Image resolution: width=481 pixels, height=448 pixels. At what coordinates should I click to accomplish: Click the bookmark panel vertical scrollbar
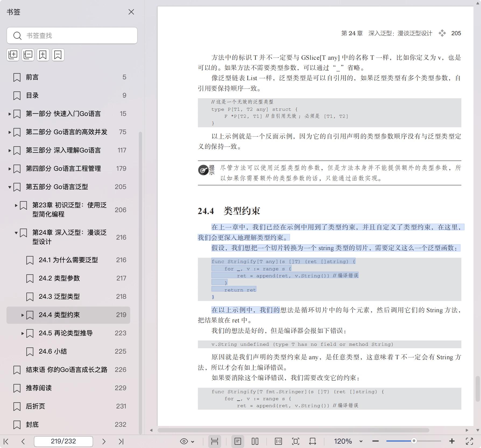[140, 282]
